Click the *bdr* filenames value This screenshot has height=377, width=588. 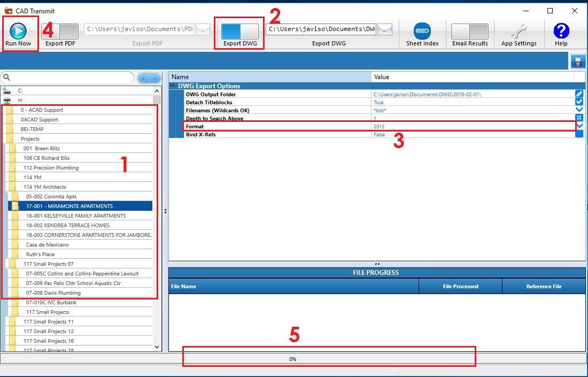click(x=380, y=110)
